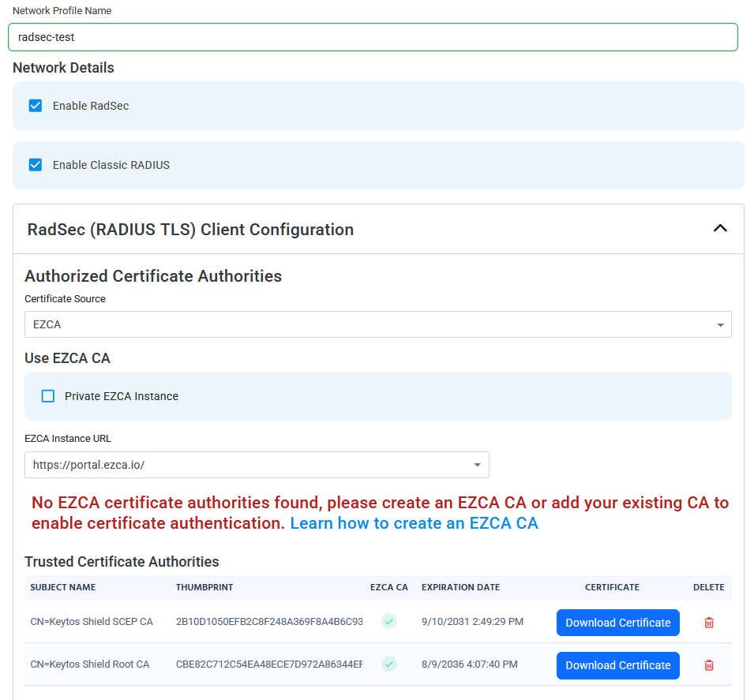754x700 pixels.
Task: Select the CN=Keytos Shield Root CA subject name
Action: pos(90,664)
